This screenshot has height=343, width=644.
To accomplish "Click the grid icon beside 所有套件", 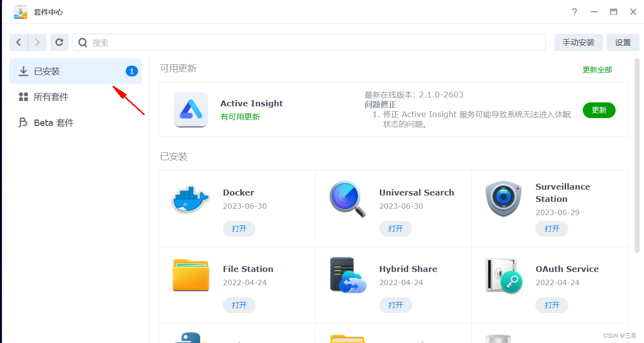I will click(23, 97).
